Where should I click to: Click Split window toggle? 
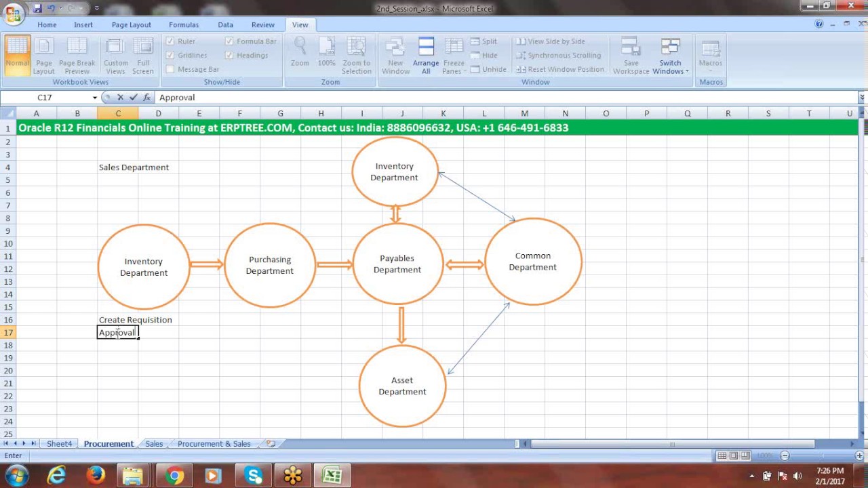(x=484, y=41)
